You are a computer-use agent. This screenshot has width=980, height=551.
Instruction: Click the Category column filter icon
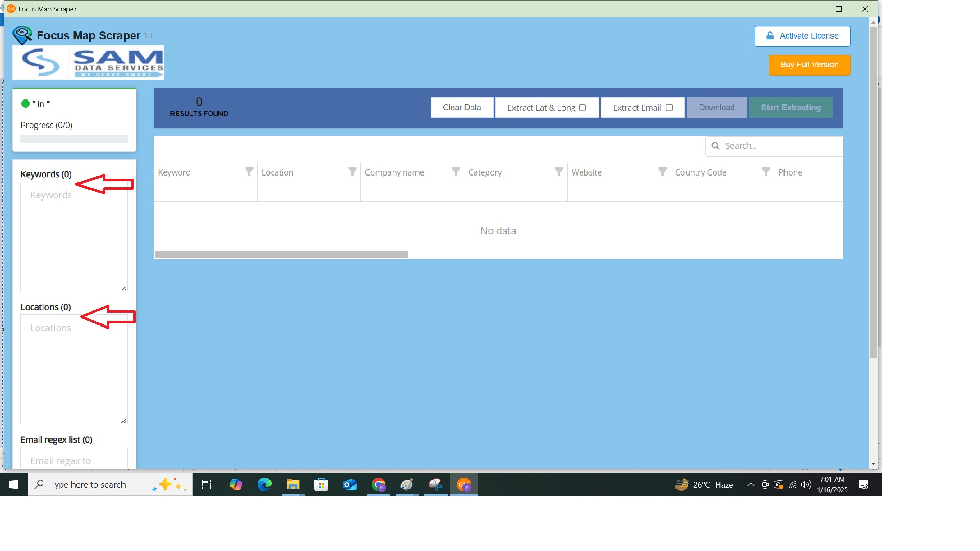559,172
